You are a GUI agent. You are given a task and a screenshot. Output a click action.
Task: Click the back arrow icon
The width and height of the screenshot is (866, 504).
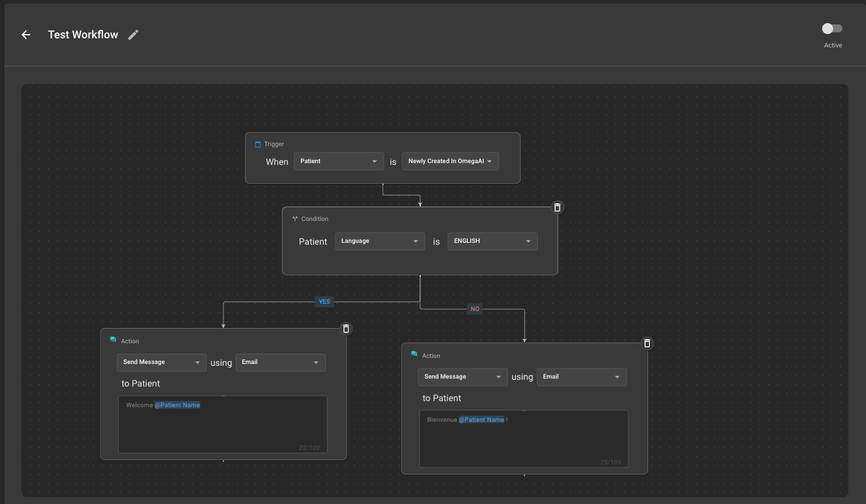tap(26, 35)
